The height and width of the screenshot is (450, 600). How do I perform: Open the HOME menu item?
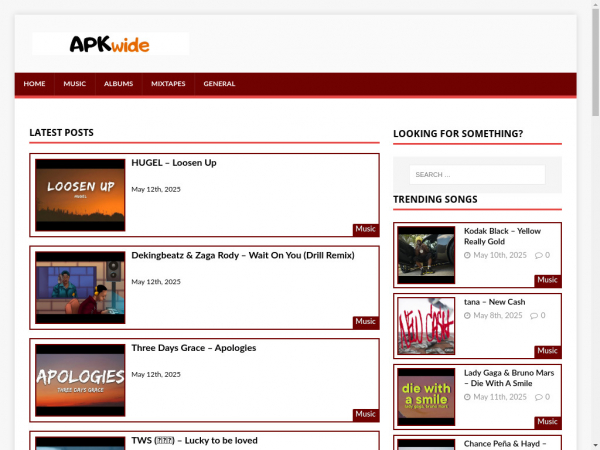(34, 84)
